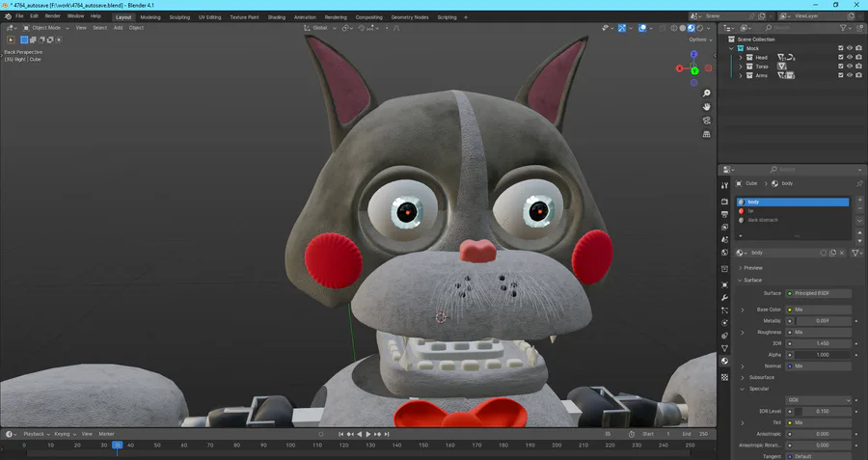This screenshot has height=460, width=868.
Task: Hide the Mock collection in viewport
Action: pyautogui.click(x=850, y=48)
